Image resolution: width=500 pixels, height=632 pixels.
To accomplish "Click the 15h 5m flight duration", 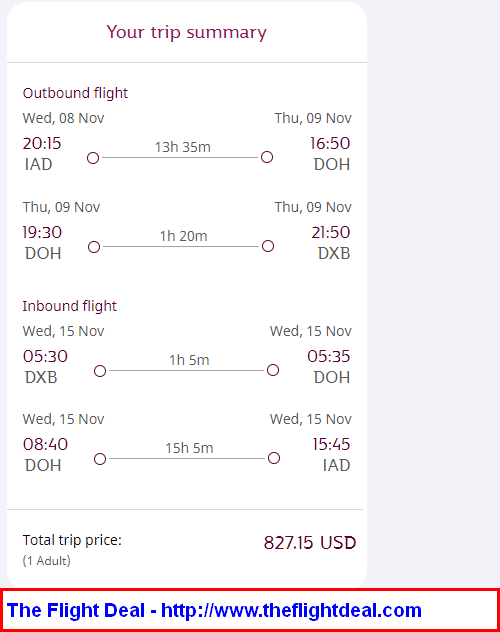I will [189, 448].
